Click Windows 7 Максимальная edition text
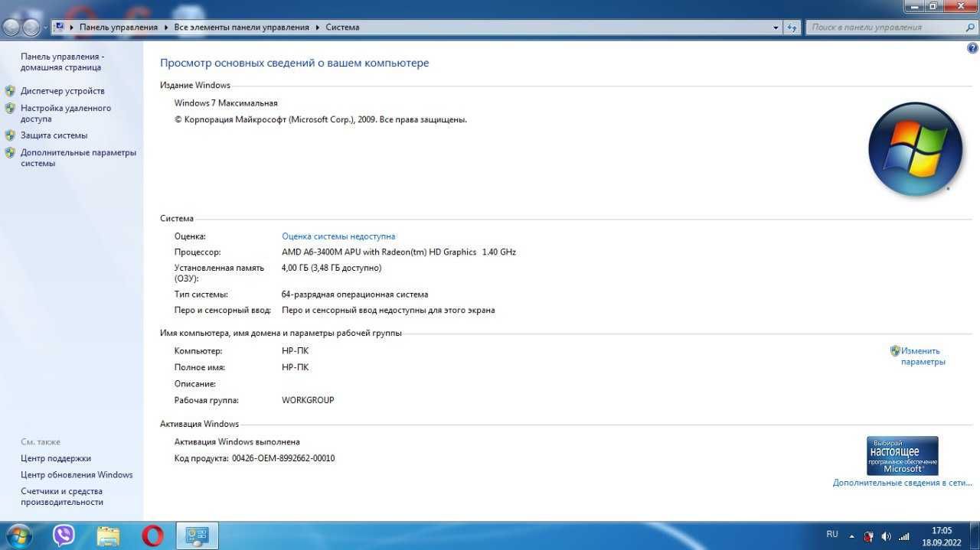This screenshot has width=980, height=550. [x=226, y=103]
